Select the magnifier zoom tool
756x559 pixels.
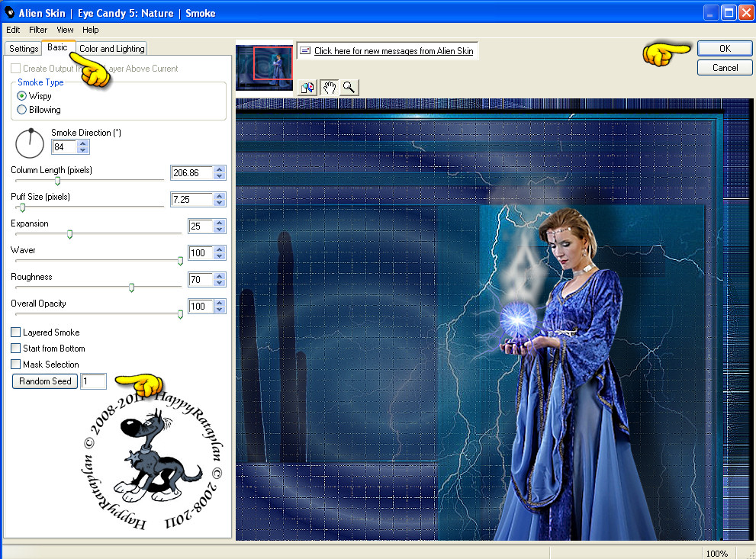point(349,87)
